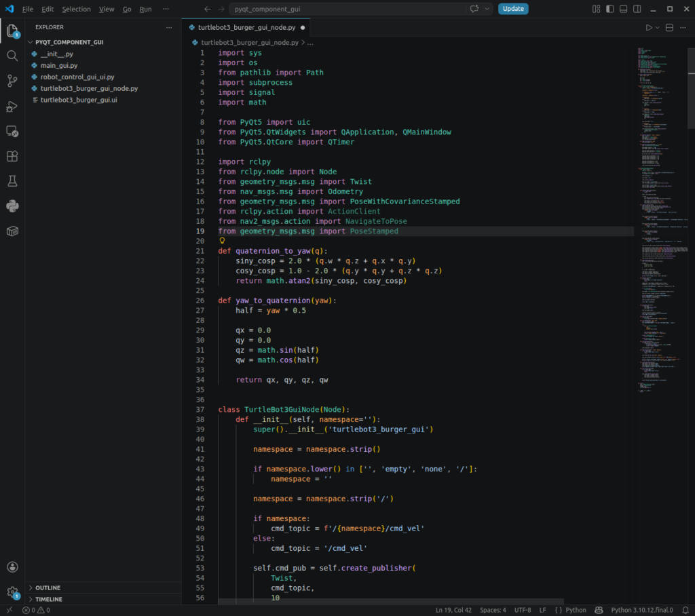Click the split editor icon
This screenshot has height=616, width=695.
pos(670,28)
